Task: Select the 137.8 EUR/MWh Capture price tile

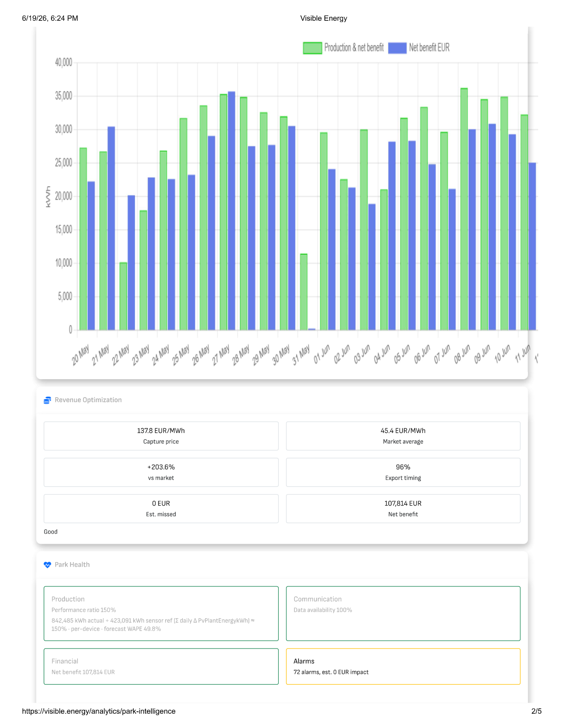Action: coord(161,436)
